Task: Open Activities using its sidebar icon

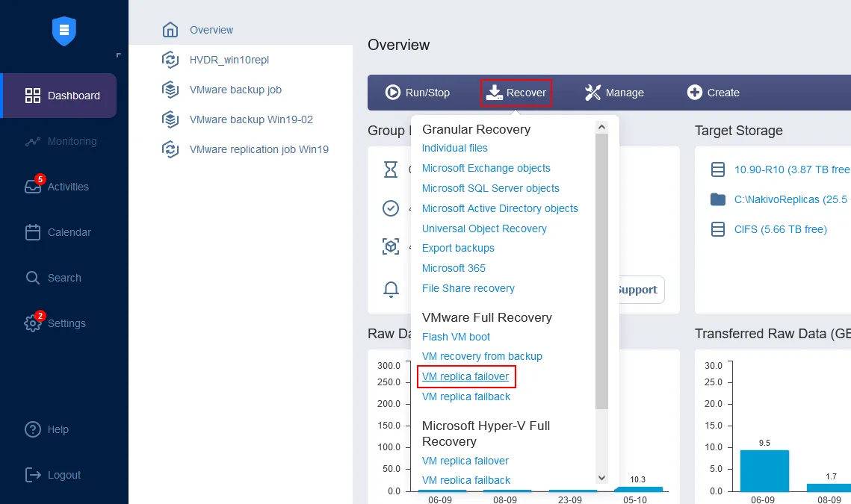Action: pos(33,186)
